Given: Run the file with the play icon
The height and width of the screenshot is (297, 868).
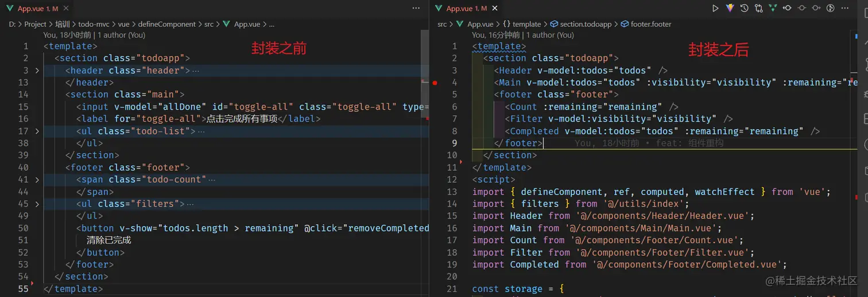Looking at the screenshot, I should [715, 8].
